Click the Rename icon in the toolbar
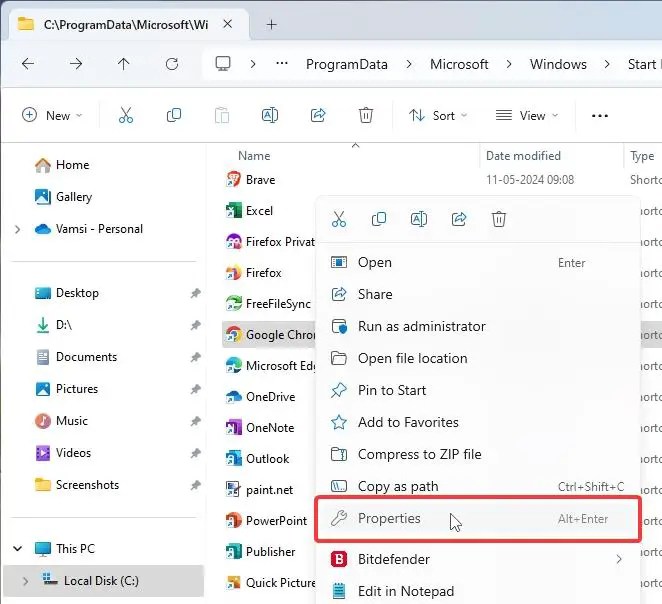This screenshot has height=604, width=662. [270, 115]
